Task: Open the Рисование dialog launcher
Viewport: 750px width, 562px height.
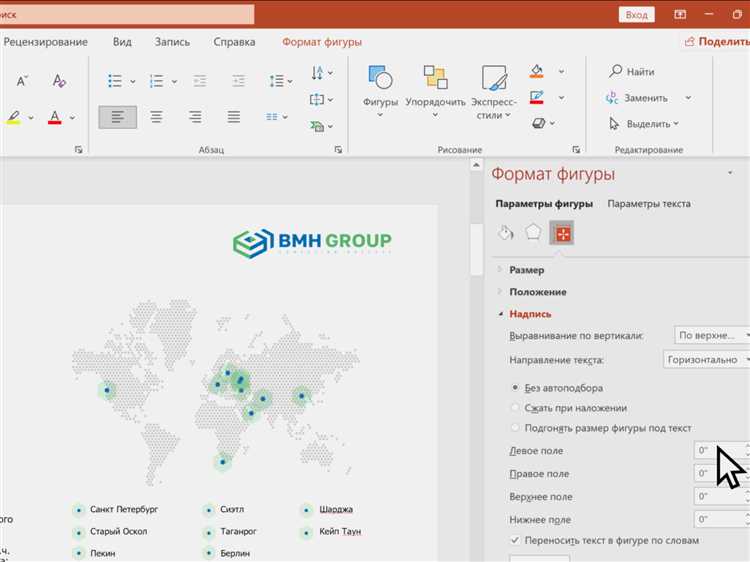Action: [576, 150]
